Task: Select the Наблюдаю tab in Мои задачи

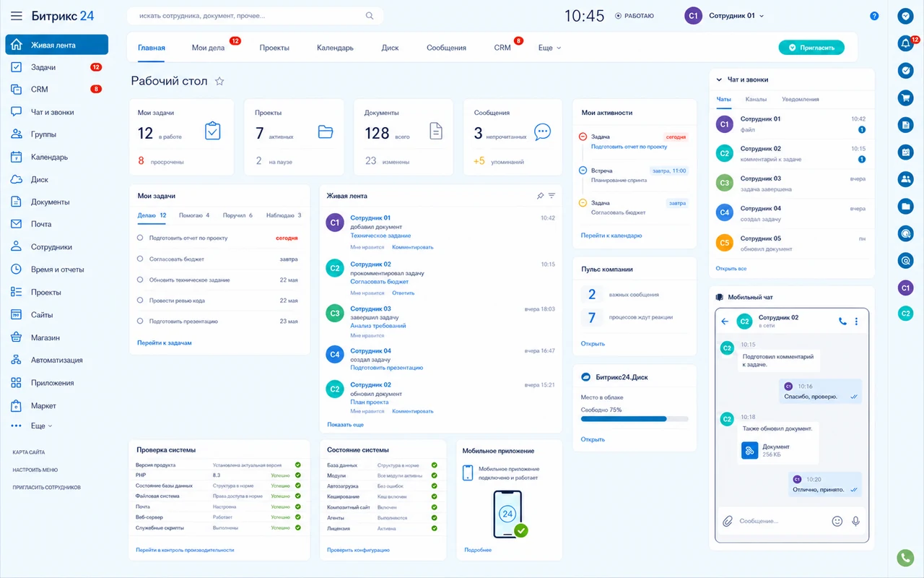Action: tap(284, 215)
